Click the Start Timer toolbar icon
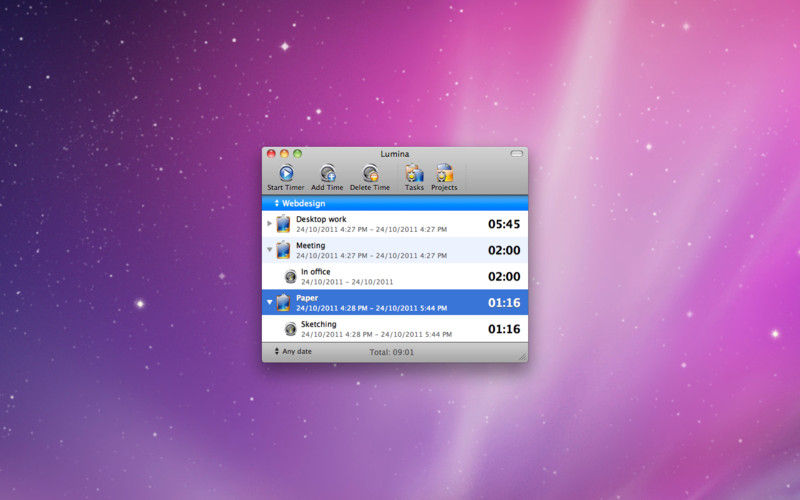Screen dimensions: 800x500 [286, 174]
